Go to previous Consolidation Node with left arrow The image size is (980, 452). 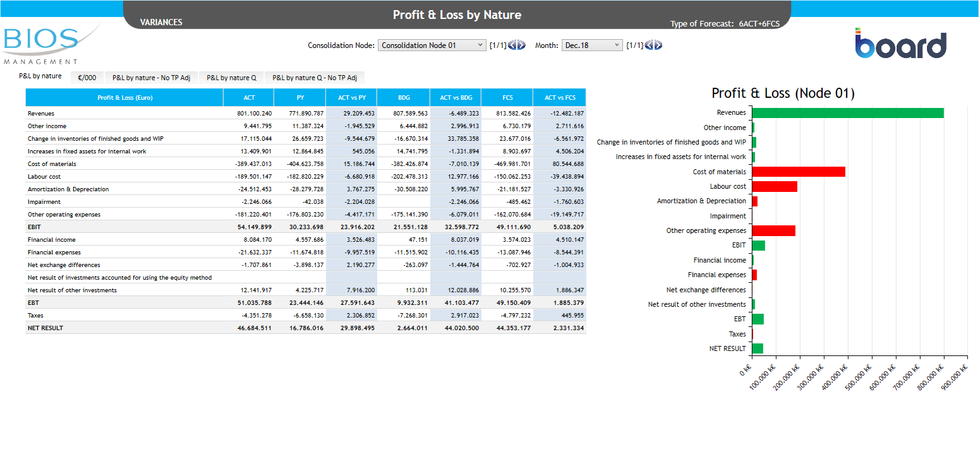click(512, 45)
